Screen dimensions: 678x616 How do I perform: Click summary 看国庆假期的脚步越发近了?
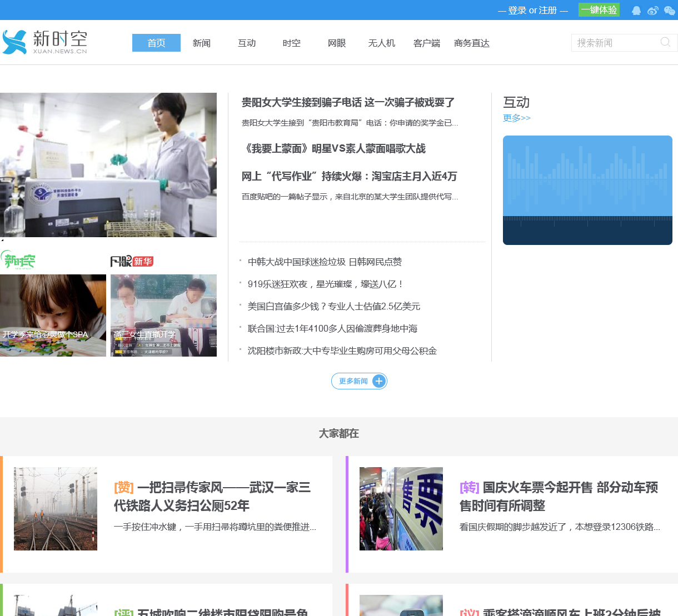[560, 527]
